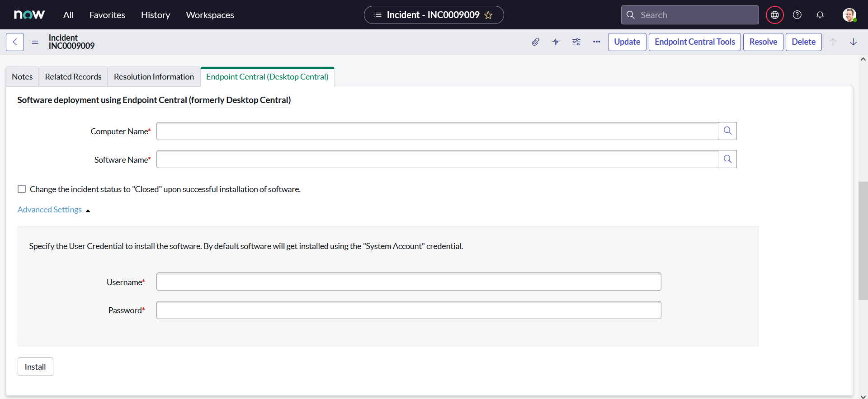Click the globe scope selector icon

(774, 15)
